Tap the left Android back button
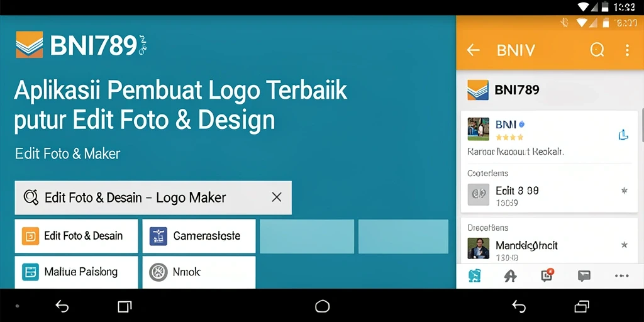The width and height of the screenshot is (644, 322). tap(62, 306)
